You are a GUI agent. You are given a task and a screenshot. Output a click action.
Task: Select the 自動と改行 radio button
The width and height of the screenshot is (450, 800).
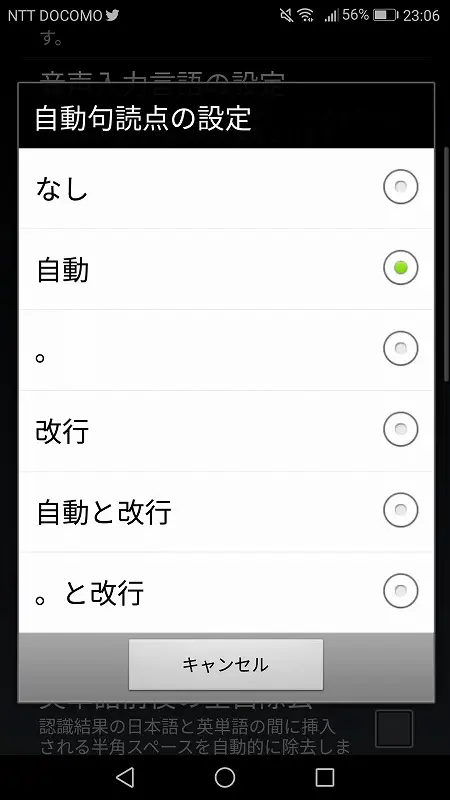click(x=401, y=510)
